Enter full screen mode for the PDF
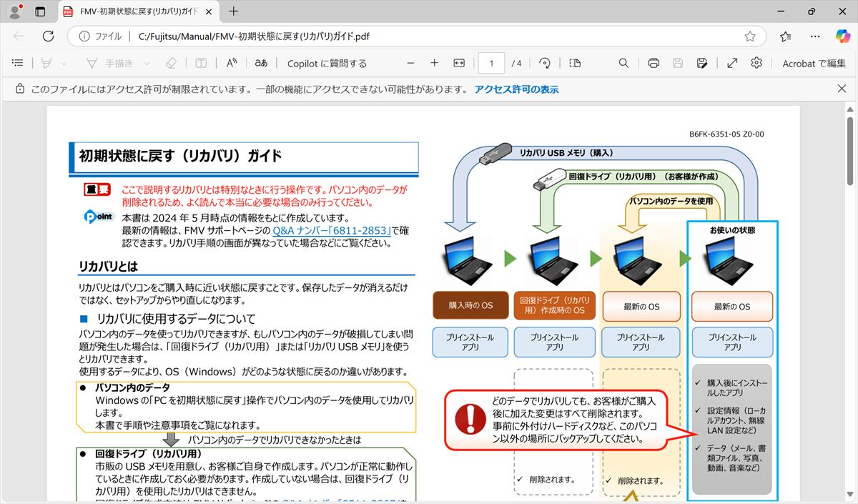The image size is (858, 504). tap(732, 63)
